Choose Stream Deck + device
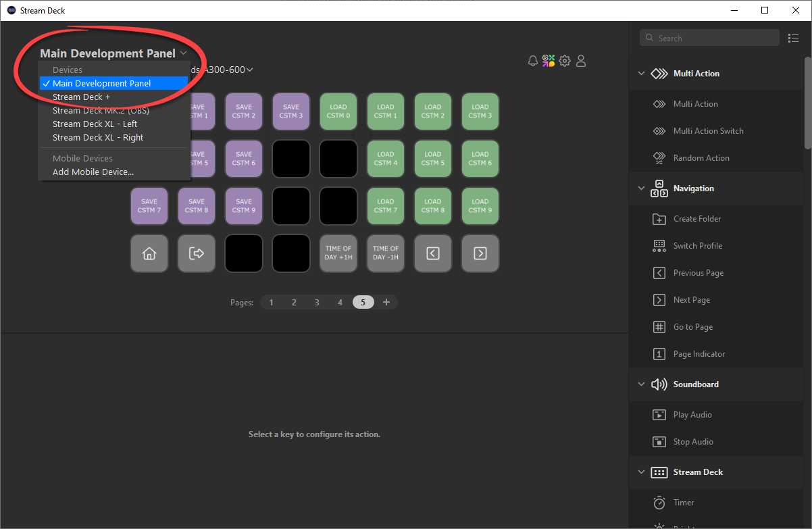Image resolution: width=812 pixels, height=529 pixels. click(113, 97)
